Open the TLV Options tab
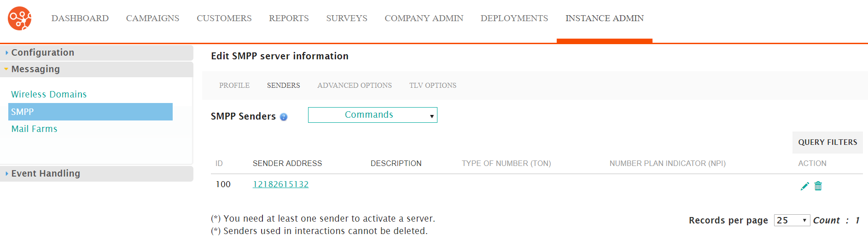868x246 pixels. [433, 86]
